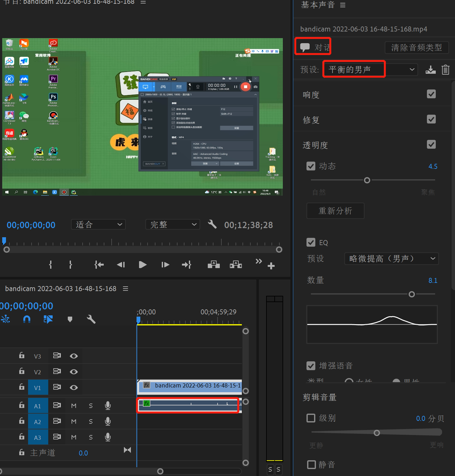Image resolution: width=455 pixels, height=476 pixels.
Task: Uncheck 增强语音 checkbox
Action: [x=311, y=366]
